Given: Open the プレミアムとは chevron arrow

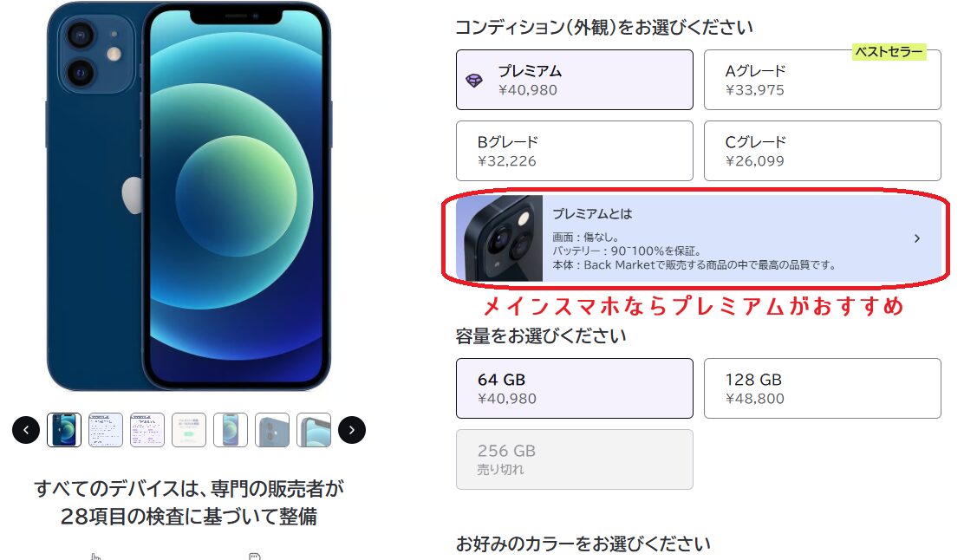Looking at the screenshot, I should click(916, 238).
